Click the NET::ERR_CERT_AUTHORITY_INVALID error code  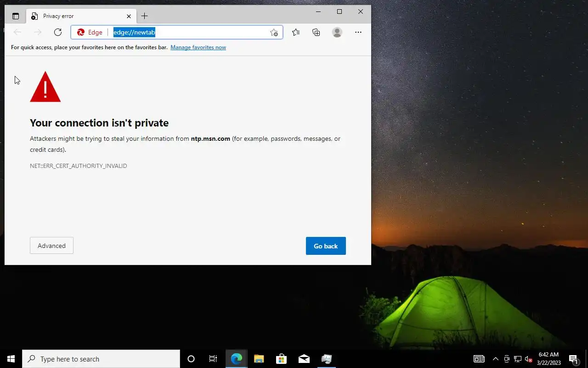79,166
